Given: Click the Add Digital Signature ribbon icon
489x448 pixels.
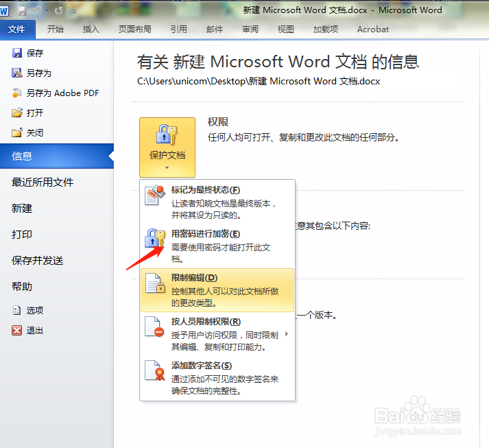Looking at the screenshot, I should (x=155, y=370).
